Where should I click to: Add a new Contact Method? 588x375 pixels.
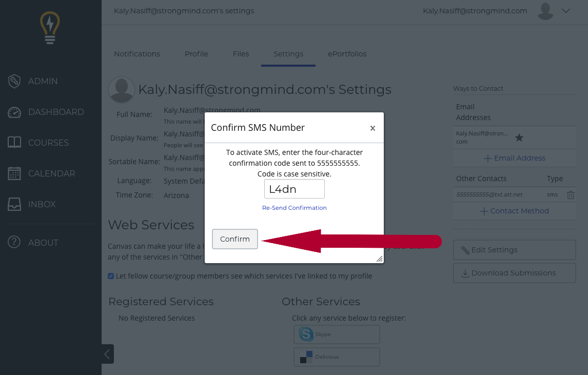(514, 211)
